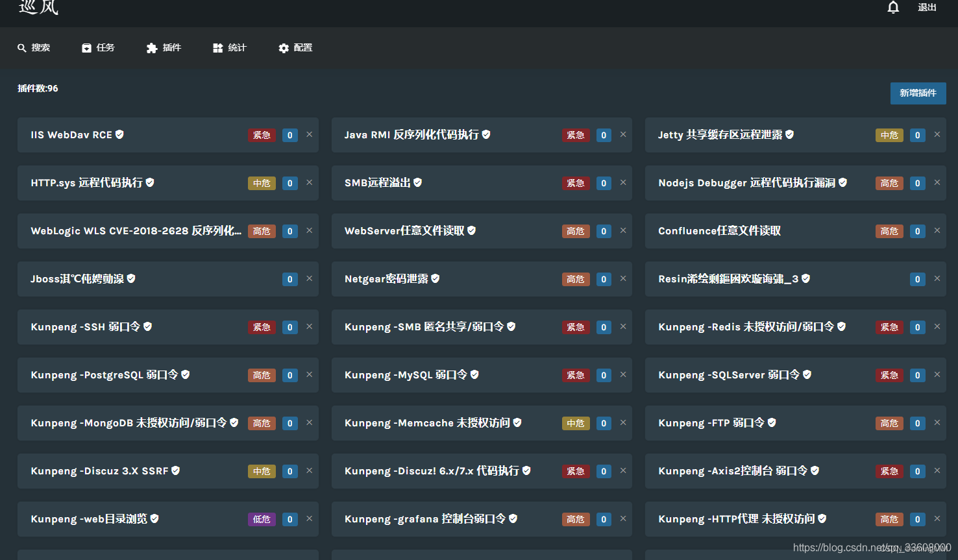Open the 配置 menu item
Screen dimensions: 958x560
295,47
